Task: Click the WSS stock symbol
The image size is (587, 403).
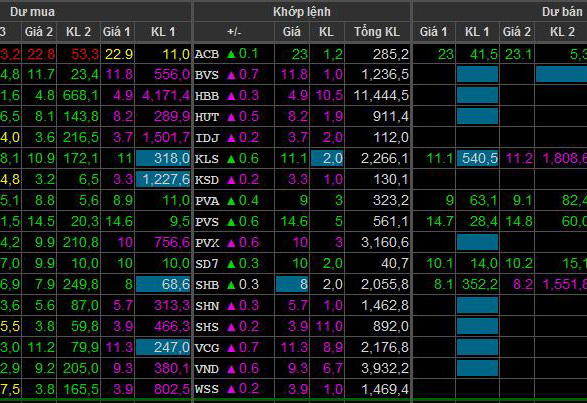Action: pos(207,389)
